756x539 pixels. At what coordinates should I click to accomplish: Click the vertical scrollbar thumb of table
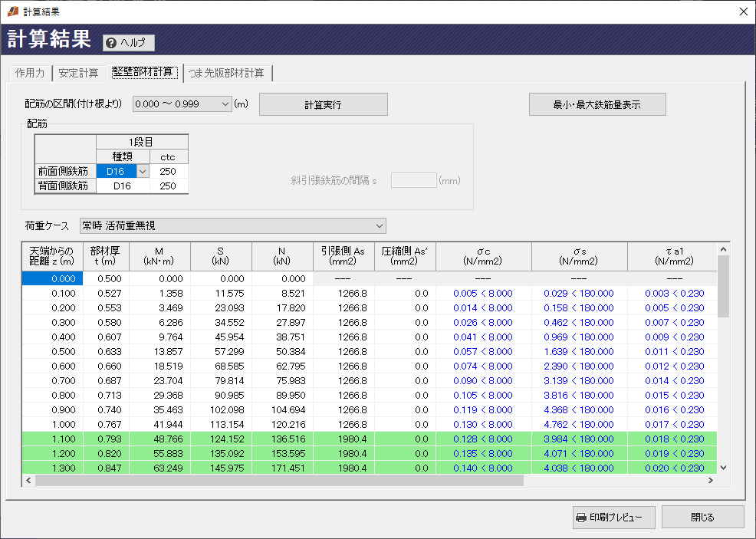pos(723,287)
